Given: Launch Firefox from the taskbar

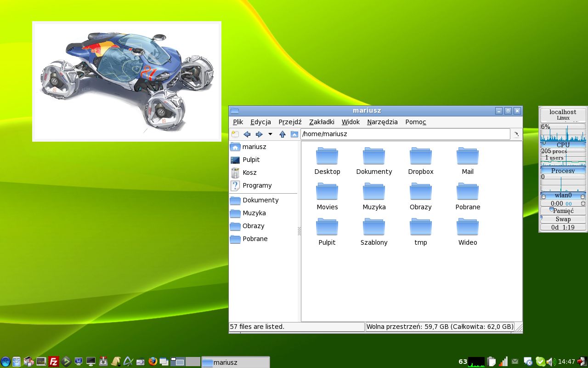Looking at the screenshot, I should click(x=153, y=362).
